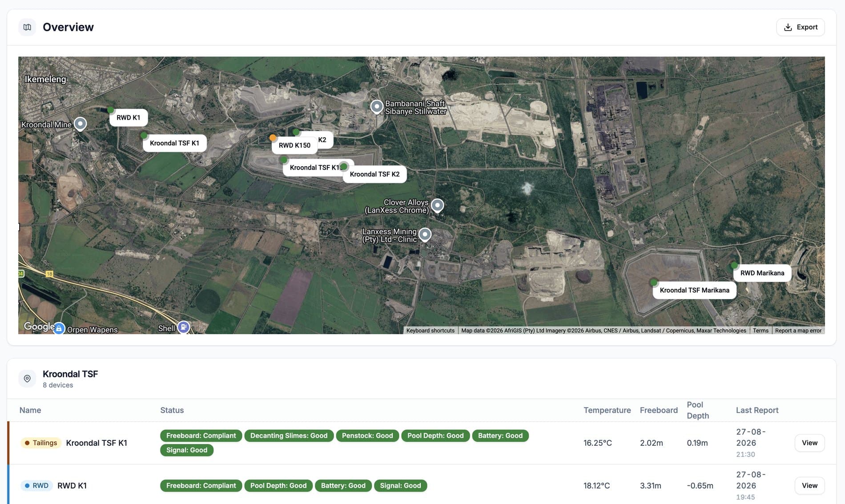Select the Kroondal TSF K150 map label
The height and width of the screenshot is (504, 845).
tap(313, 168)
